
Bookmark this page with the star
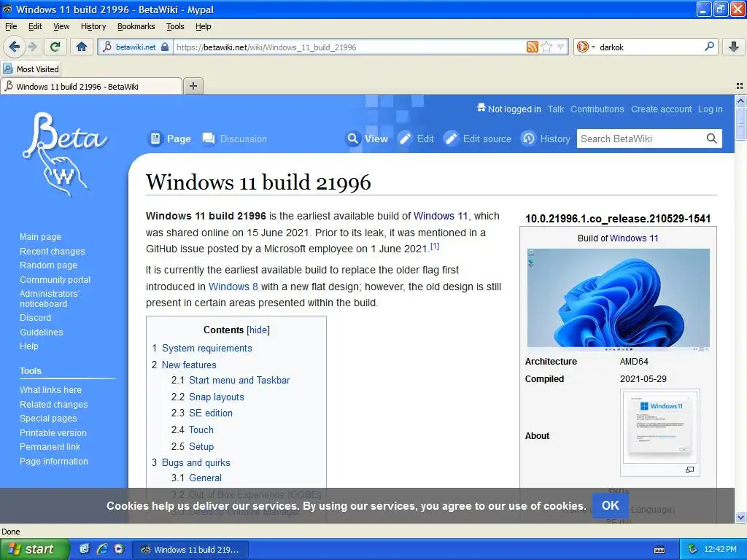coord(546,47)
